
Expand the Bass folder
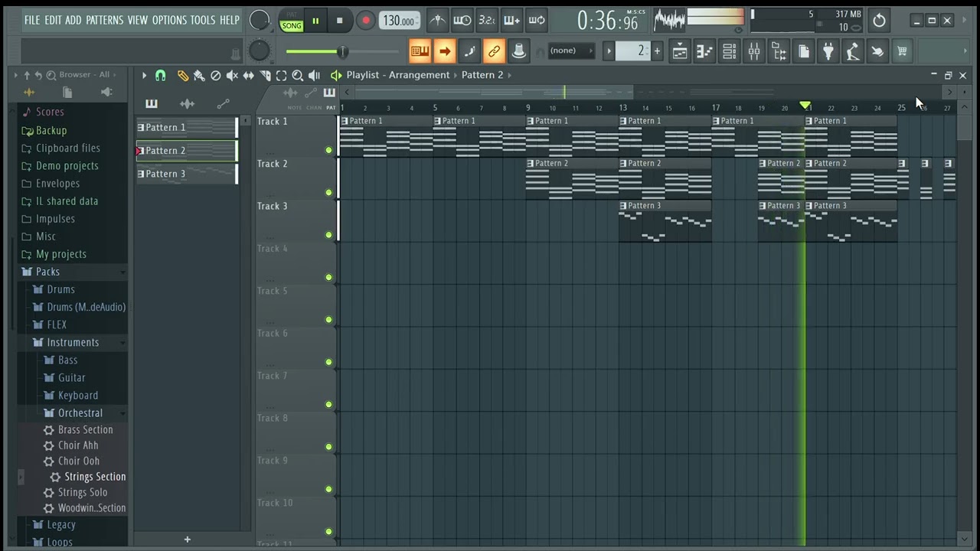coord(67,360)
